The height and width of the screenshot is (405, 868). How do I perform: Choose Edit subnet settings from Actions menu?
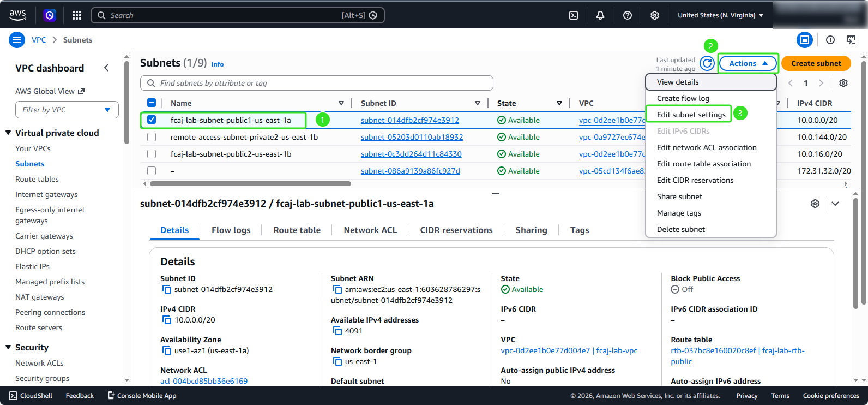coord(691,115)
